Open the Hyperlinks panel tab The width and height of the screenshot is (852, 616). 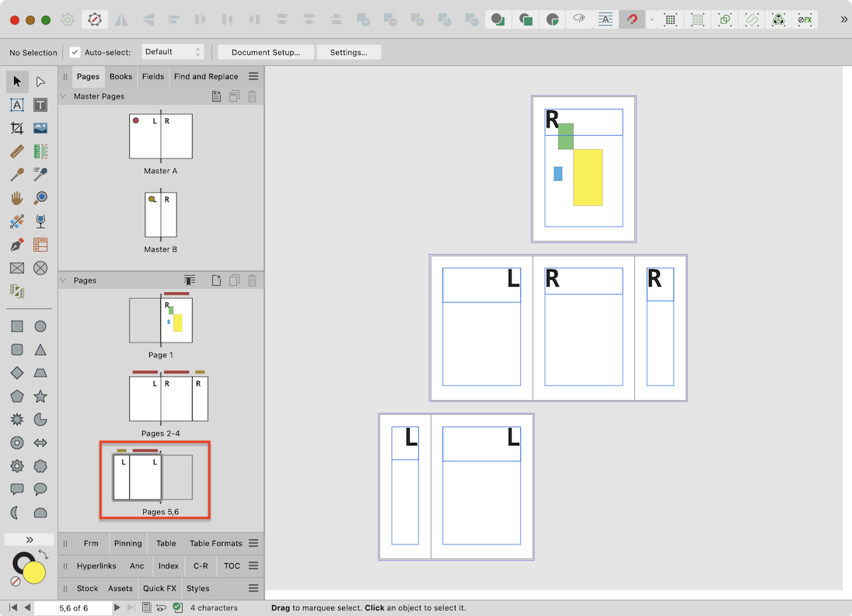tap(96, 566)
